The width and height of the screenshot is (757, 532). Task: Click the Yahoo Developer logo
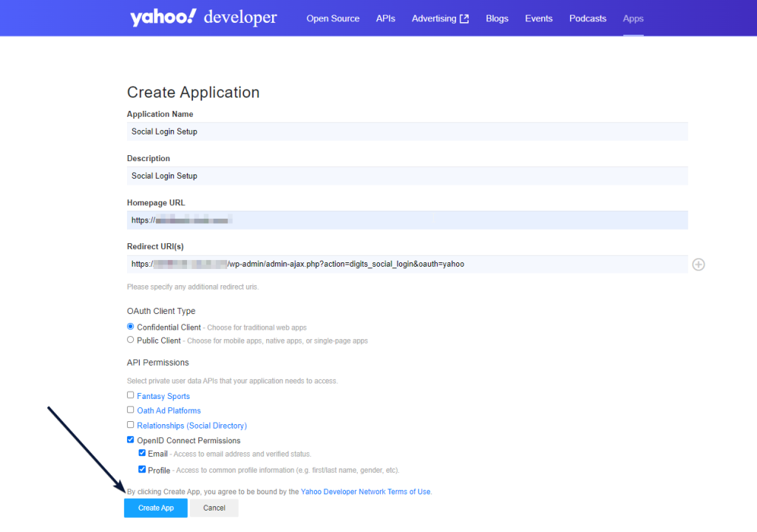(203, 18)
